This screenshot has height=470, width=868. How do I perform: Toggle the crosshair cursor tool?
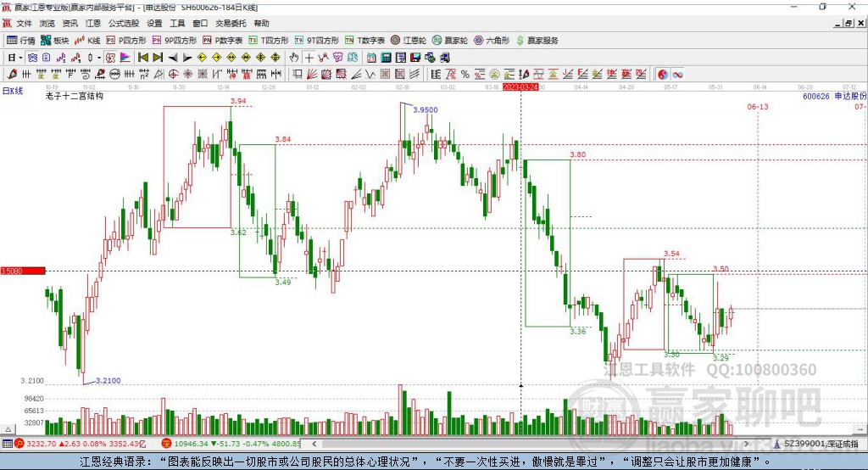click(x=309, y=58)
